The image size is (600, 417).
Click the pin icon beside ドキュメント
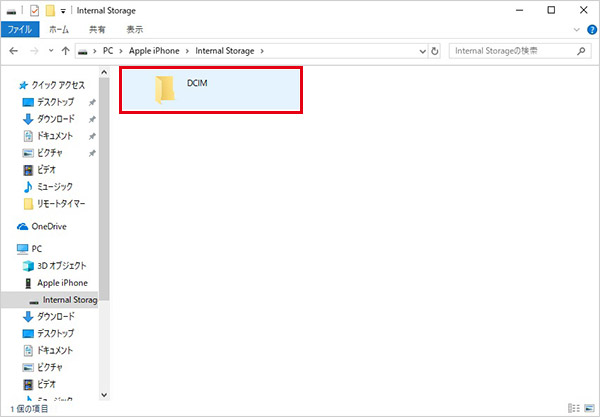92,136
